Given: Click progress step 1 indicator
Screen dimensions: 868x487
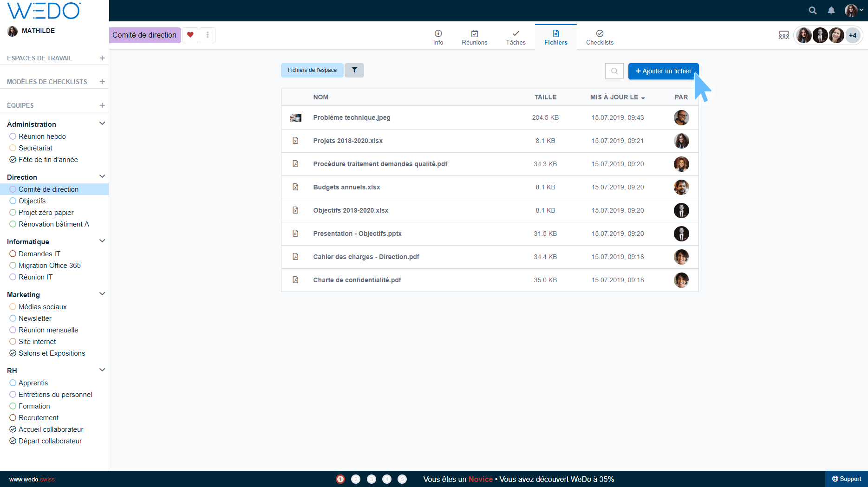Looking at the screenshot, I should click(340, 479).
